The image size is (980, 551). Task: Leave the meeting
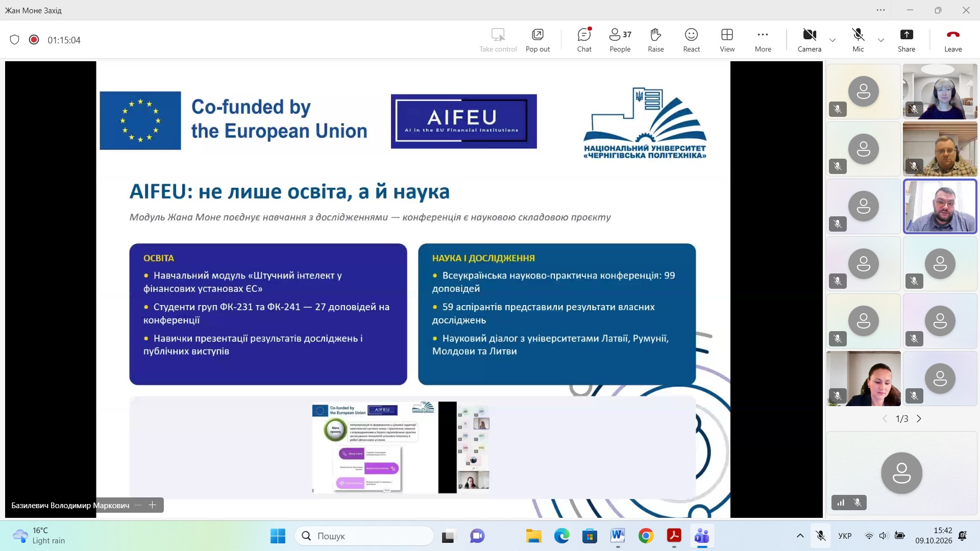click(953, 40)
